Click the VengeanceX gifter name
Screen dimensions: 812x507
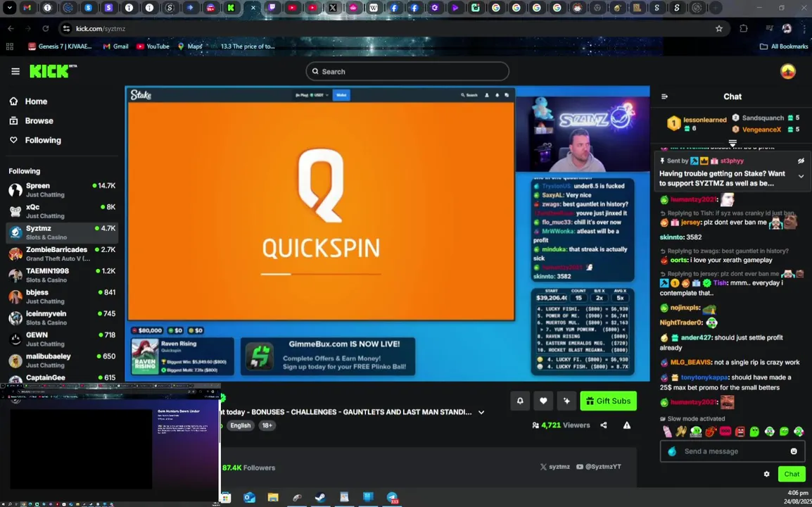click(761, 130)
